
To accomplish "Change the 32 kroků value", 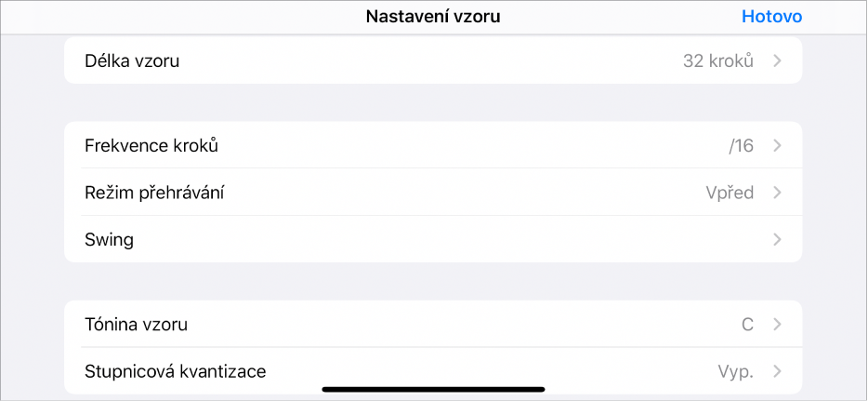I will [717, 61].
